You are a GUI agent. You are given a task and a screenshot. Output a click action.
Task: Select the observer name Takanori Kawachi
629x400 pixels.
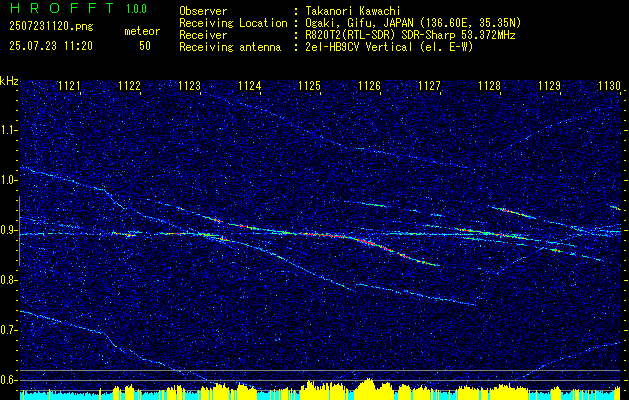[352, 11]
